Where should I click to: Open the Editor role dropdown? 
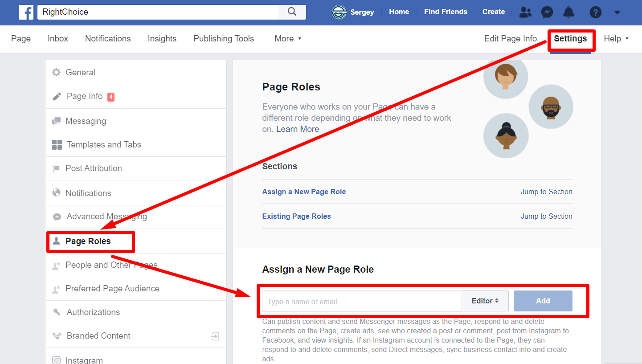tap(485, 301)
